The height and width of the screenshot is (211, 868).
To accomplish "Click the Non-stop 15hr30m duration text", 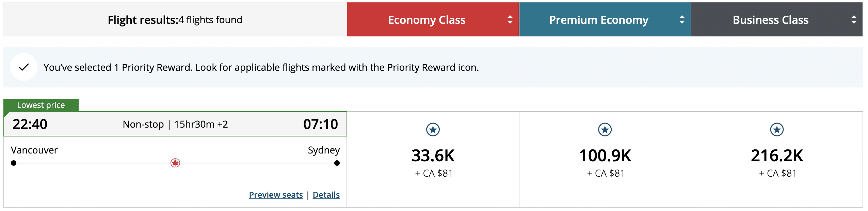I will tap(175, 124).
